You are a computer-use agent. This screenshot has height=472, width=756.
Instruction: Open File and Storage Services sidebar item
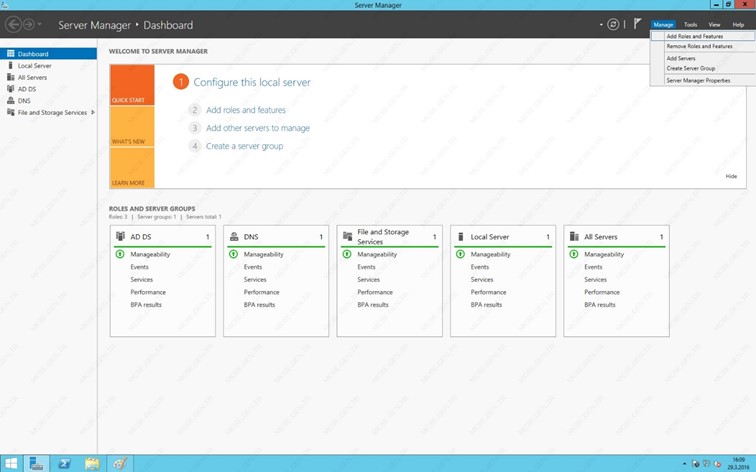48,112
